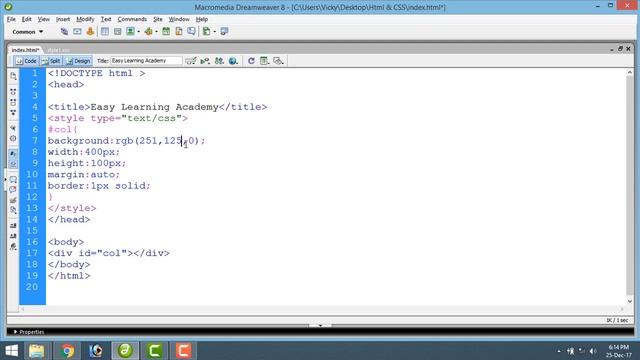Refresh the Design view
This screenshot has height=360, width=640.
coord(251,61)
